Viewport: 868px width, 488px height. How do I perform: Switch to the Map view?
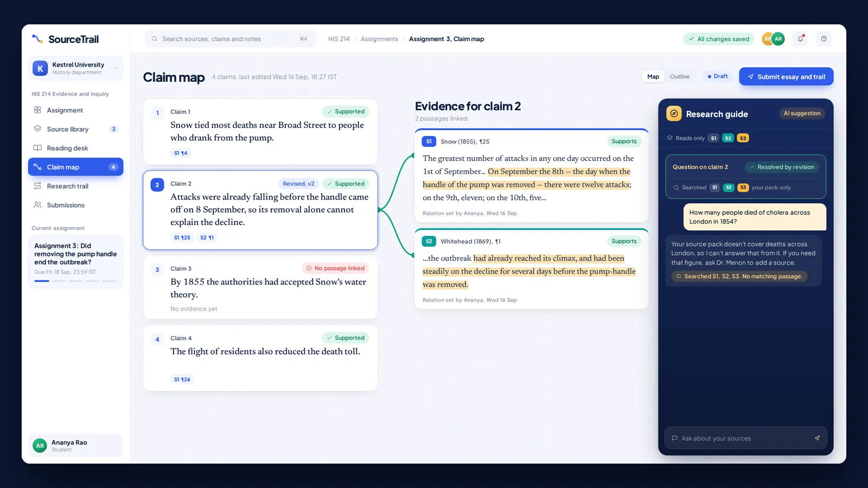pyautogui.click(x=653, y=76)
